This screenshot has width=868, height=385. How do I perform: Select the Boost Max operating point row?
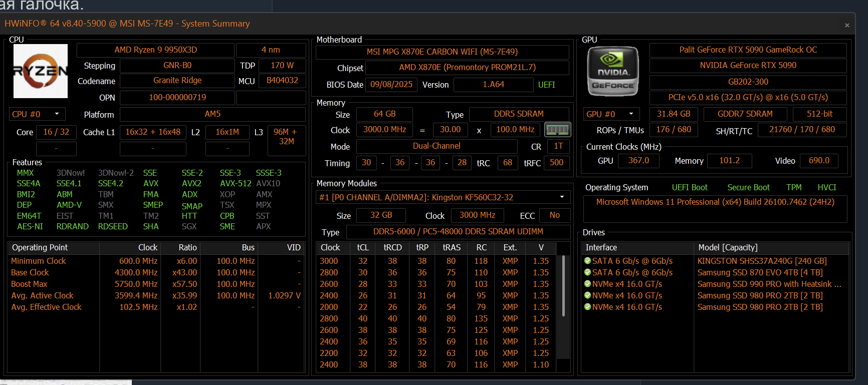[x=156, y=284]
